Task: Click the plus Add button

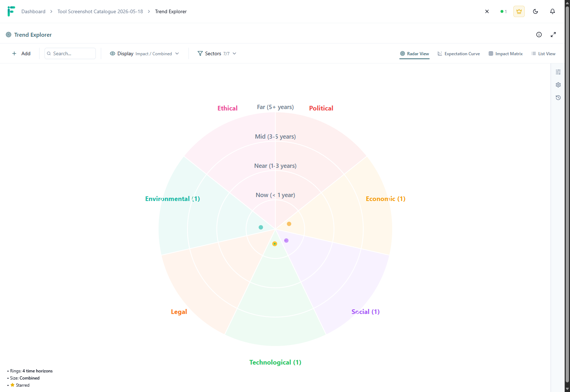Action: tap(21, 53)
